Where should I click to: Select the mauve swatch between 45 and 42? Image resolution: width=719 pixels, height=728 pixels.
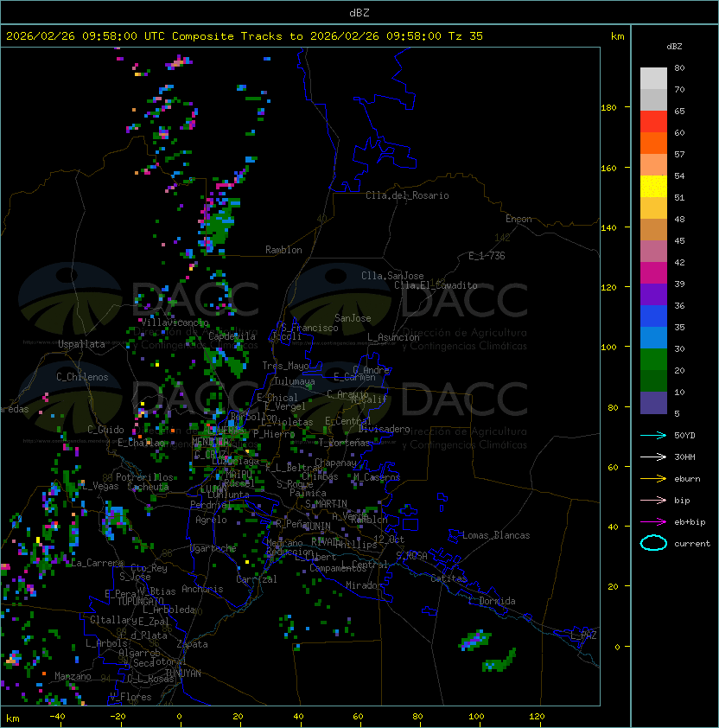653,252
